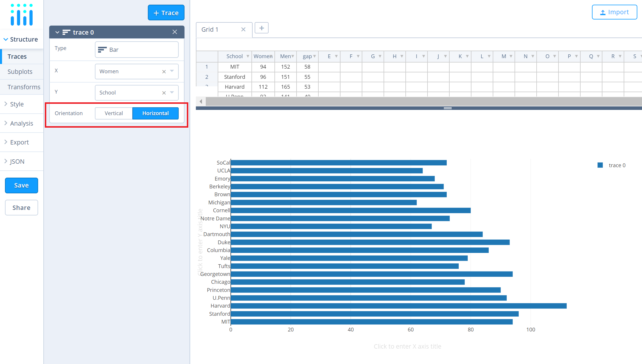Open column P header dropdown arrow

[576, 56]
